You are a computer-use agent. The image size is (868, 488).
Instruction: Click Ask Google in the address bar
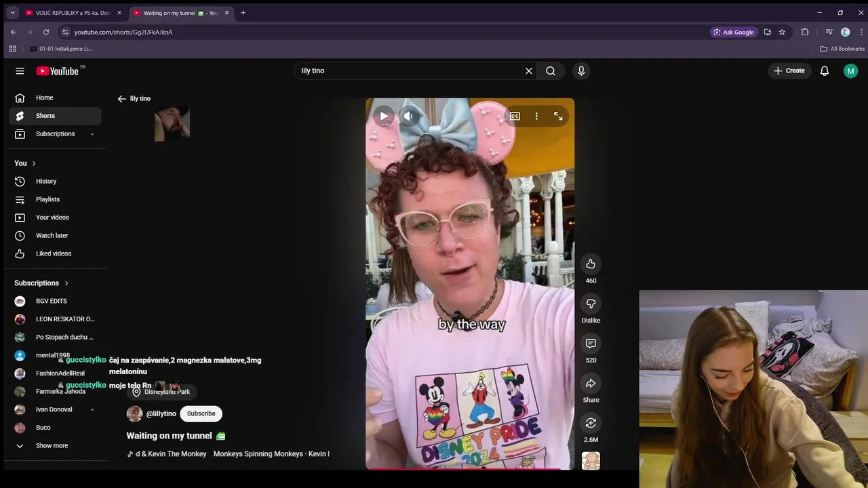tap(734, 32)
